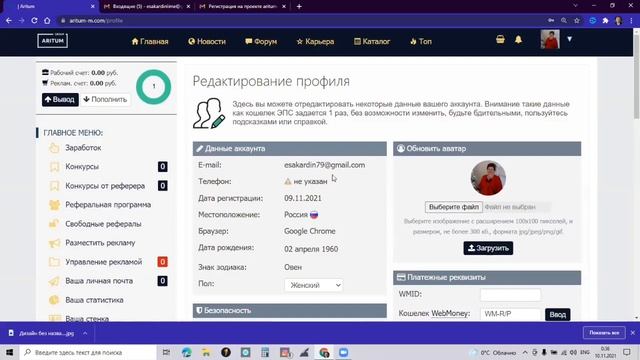Click the browser home icon

tap(47, 20)
